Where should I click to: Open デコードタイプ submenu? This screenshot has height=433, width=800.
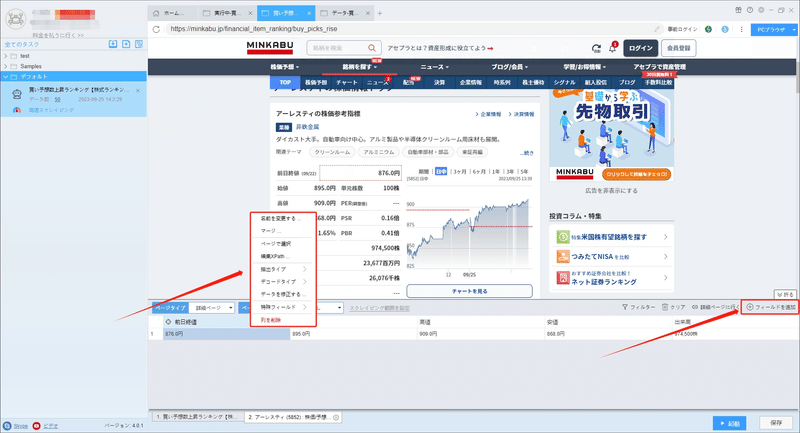click(x=283, y=282)
